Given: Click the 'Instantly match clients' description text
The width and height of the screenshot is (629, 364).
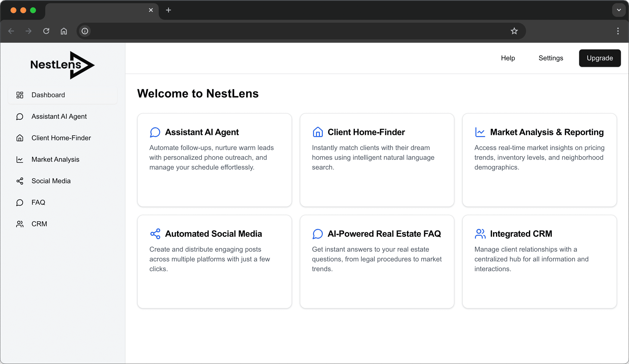Looking at the screenshot, I should pyautogui.click(x=373, y=158).
